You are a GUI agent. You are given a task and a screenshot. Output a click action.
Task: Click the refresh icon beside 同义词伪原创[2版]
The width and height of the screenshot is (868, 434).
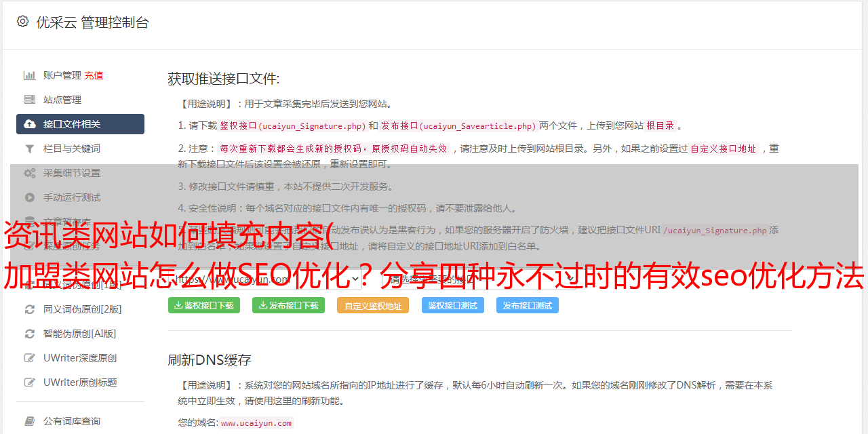30,309
